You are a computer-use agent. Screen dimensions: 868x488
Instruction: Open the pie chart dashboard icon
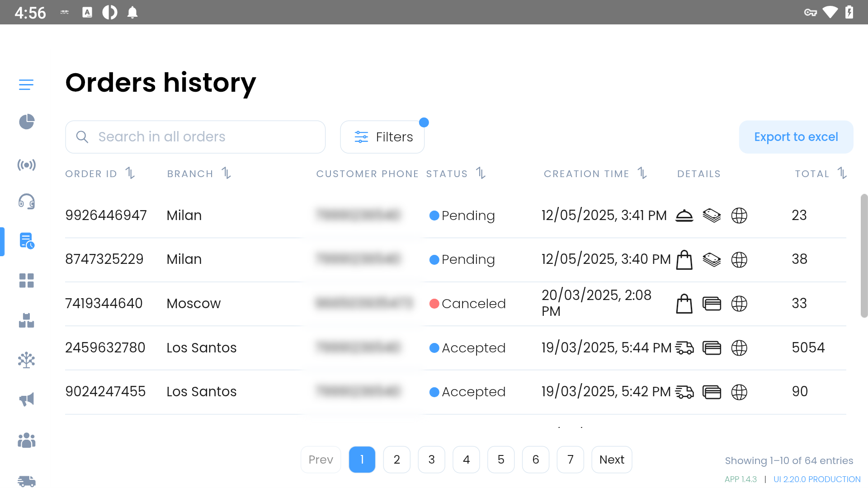[27, 122]
